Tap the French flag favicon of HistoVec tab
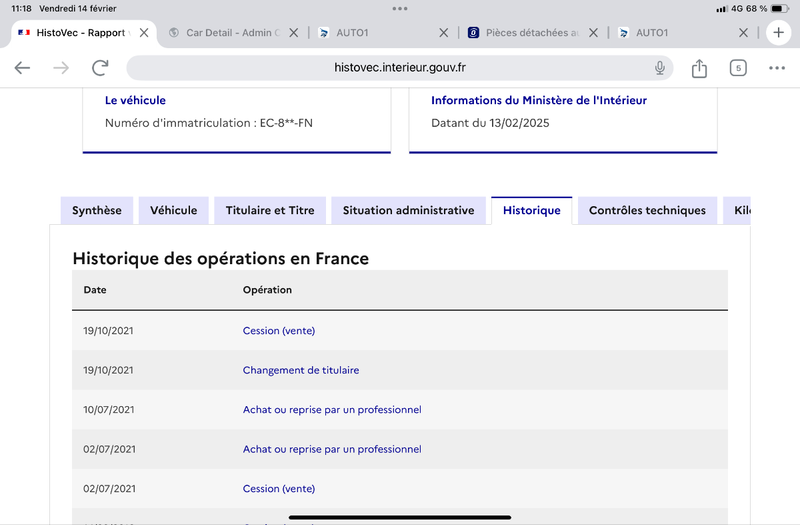The height and width of the screenshot is (525, 800). (x=23, y=33)
